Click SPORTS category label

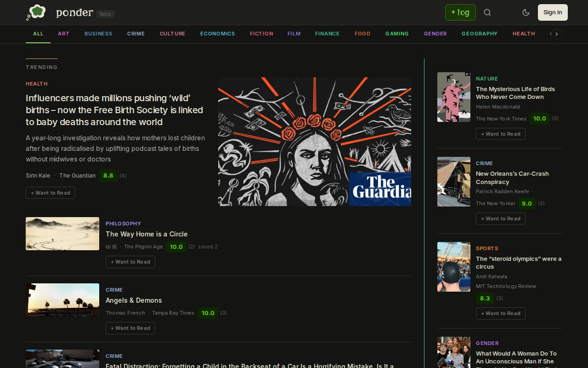487,248
